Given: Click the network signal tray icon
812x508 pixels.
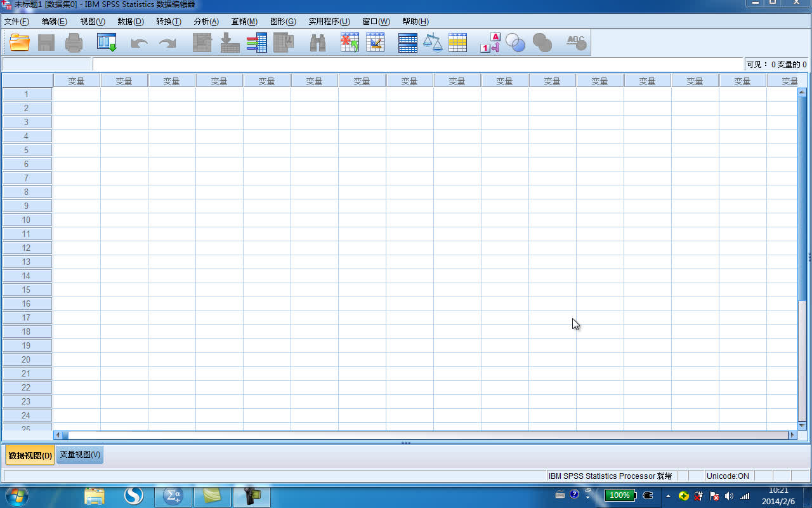Looking at the screenshot, I should pos(745,495).
